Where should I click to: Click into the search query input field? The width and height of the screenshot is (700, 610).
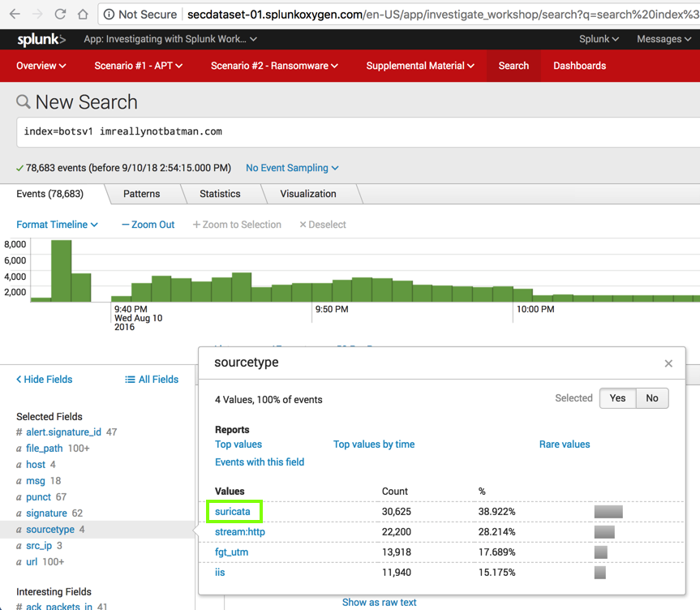tap(357, 131)
